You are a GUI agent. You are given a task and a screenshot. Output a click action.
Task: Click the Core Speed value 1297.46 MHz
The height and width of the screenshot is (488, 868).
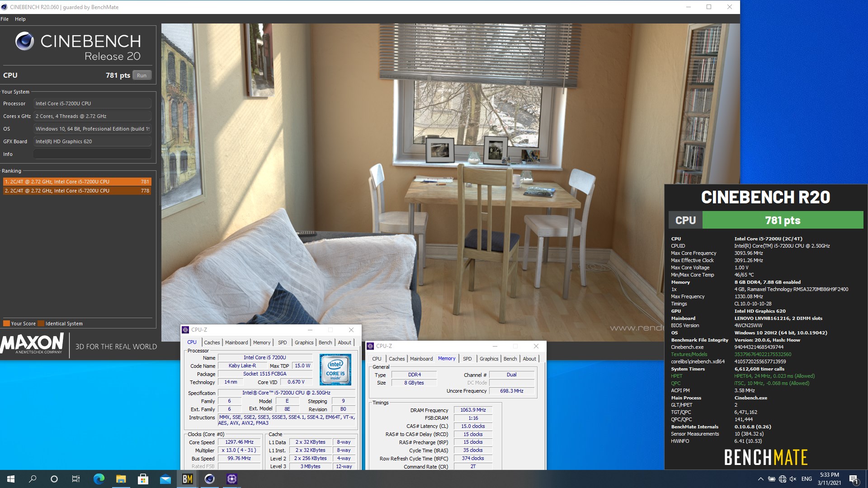tap(239, 442)
